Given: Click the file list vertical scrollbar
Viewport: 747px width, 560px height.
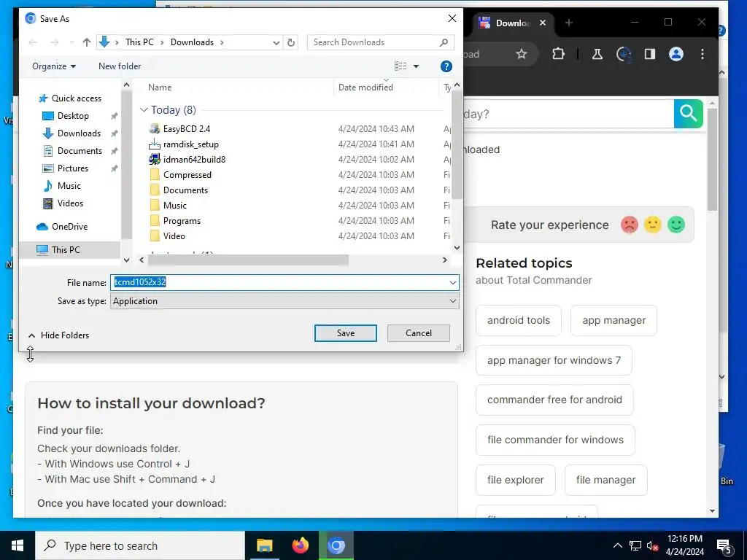Looking at the screenshot, I should click(457, 145).
